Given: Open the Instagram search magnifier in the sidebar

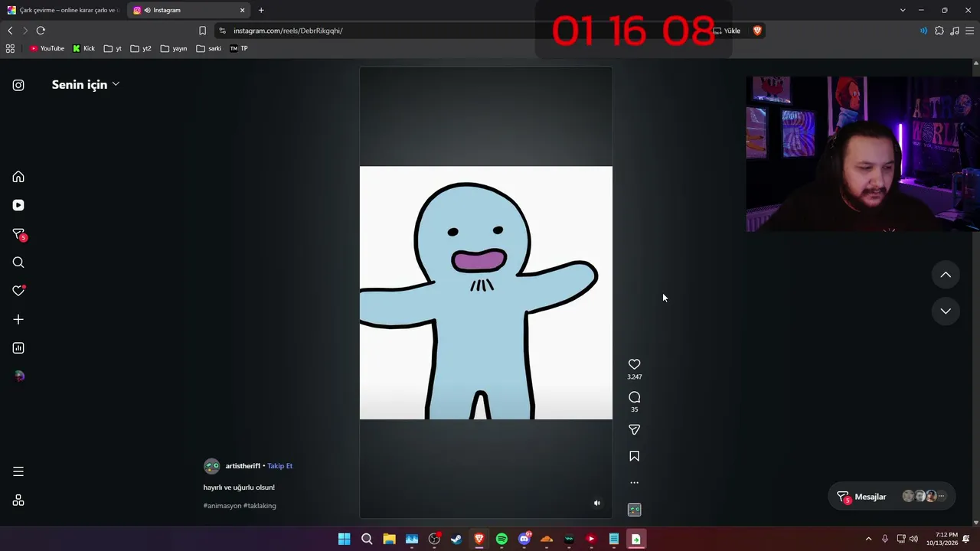Looking at the screenshot, I should [x=18, y=262].
